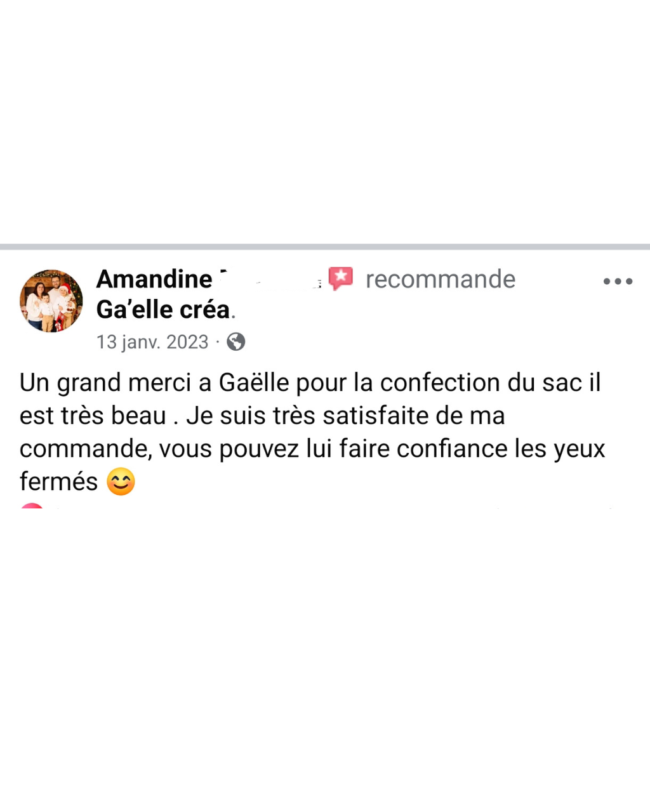Click the pink circle icon below review
The height and width of the screenshot is (812, 650).
click(32, 506)
